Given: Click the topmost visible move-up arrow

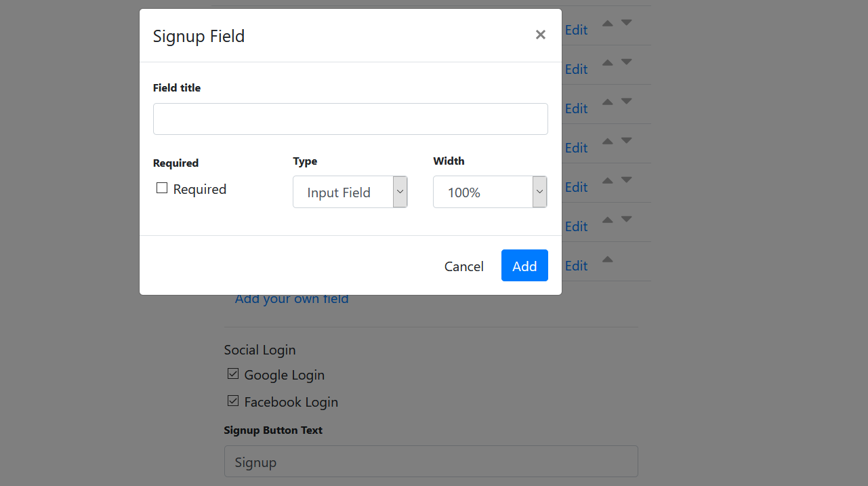Looking at the screenshot, I should 608,23.
